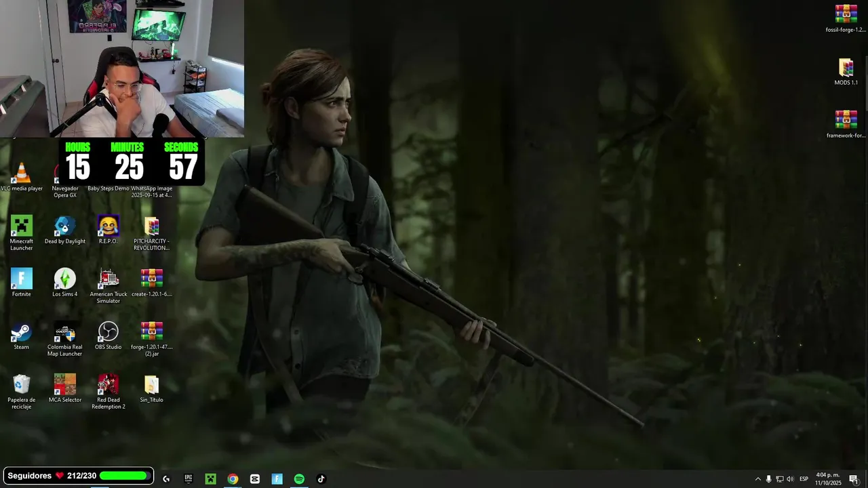Open Steam desktop shortcut
Screen dimensions: 868x488
[22, 336]
